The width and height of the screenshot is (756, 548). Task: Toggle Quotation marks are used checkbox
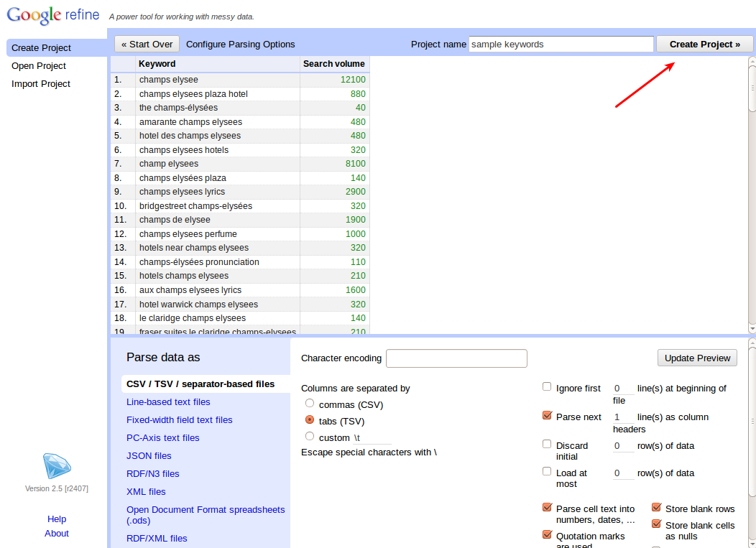tap(547, 534)
